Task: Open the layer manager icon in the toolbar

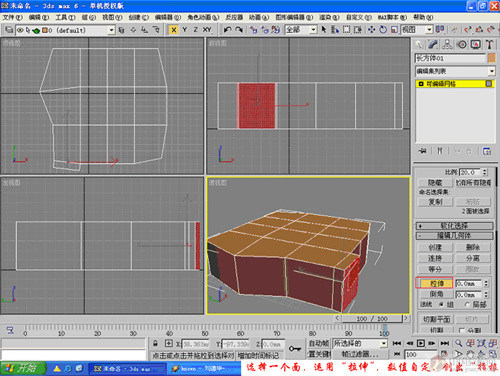Action: click(x=9, y=30)
